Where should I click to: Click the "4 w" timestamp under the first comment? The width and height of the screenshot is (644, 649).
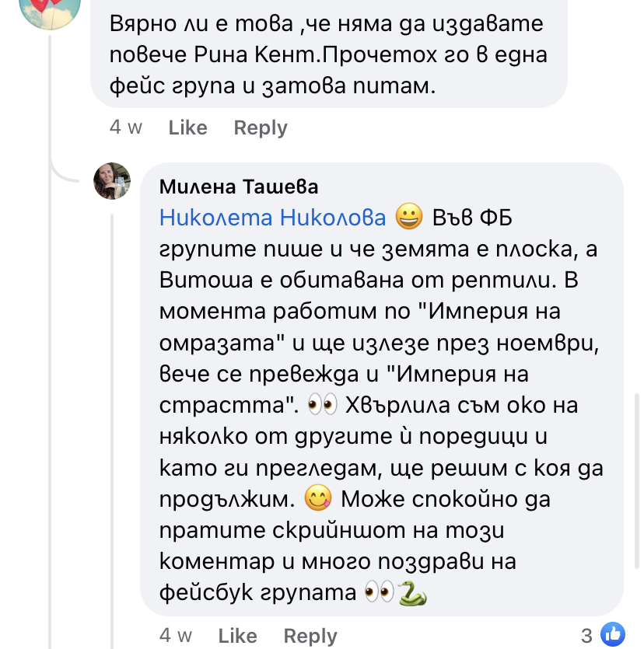tap(126, 127)
